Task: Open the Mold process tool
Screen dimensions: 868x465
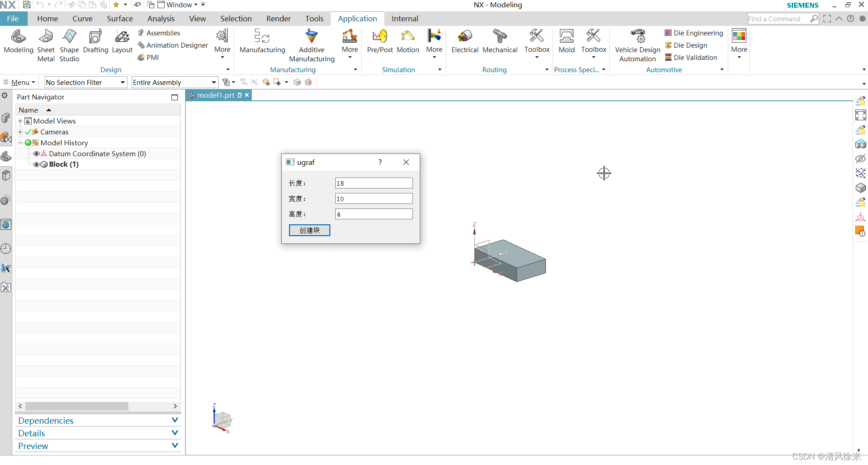Action: (x=566, y=41)
